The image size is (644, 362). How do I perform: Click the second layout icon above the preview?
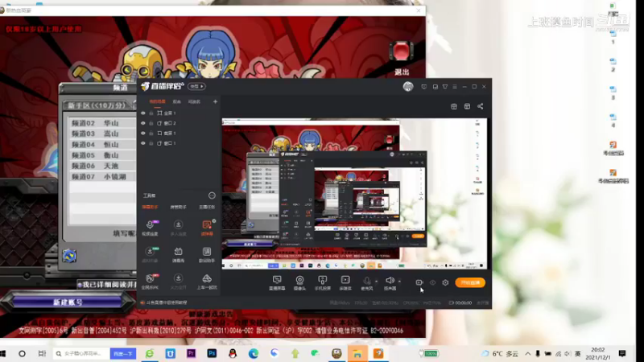(x=467, y=106)
